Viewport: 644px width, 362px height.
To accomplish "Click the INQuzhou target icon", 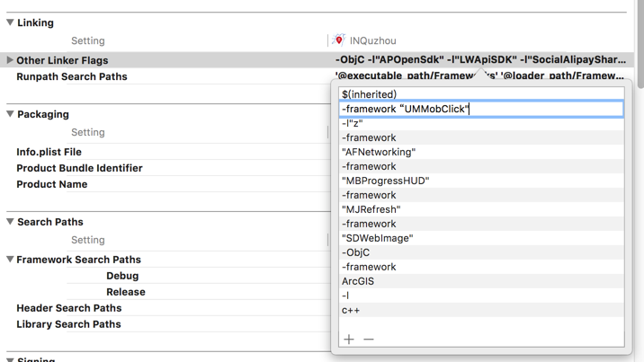I will tap(339, 40).
